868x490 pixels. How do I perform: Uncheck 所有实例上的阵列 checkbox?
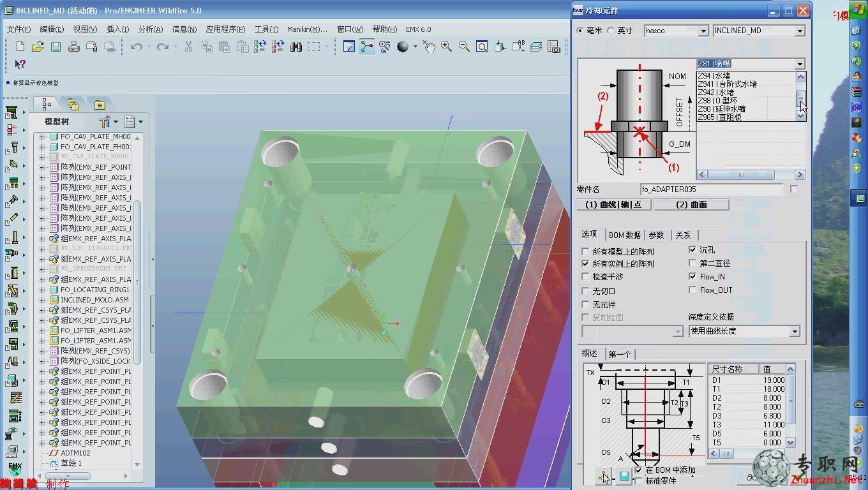point(585,264)
